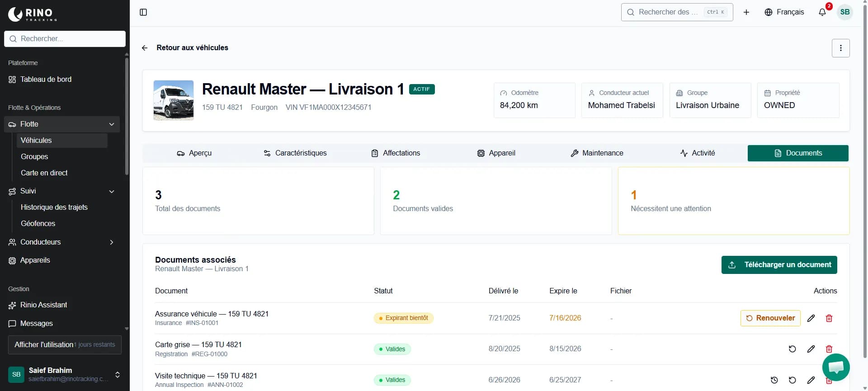Collapse the Flotte menu chevron
Viewport: 868px width, 391px height.
[x=112, y=124]
